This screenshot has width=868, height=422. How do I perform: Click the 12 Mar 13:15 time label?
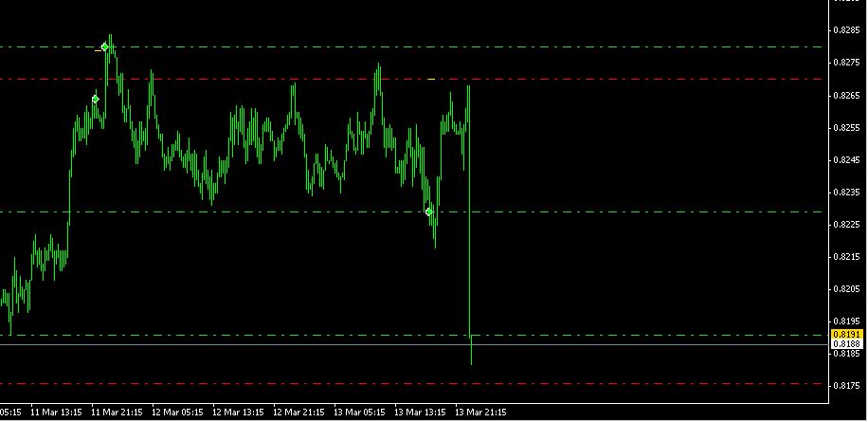coord(238,412)
